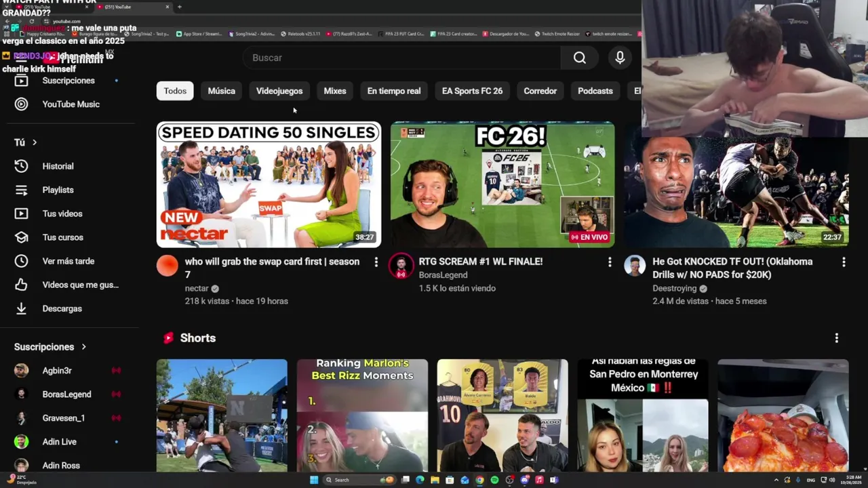Filter by Videojuegos chip
868x488 pixels.
coord(279,91)
